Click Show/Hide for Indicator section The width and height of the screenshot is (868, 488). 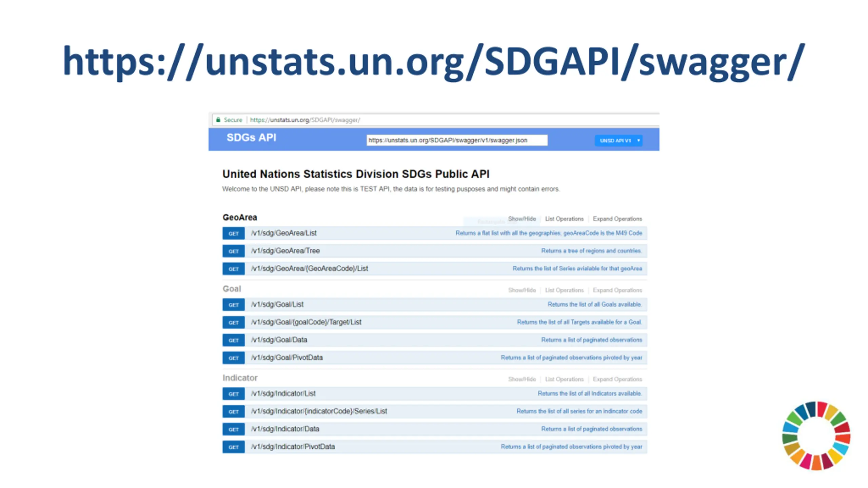pos(522,379)
